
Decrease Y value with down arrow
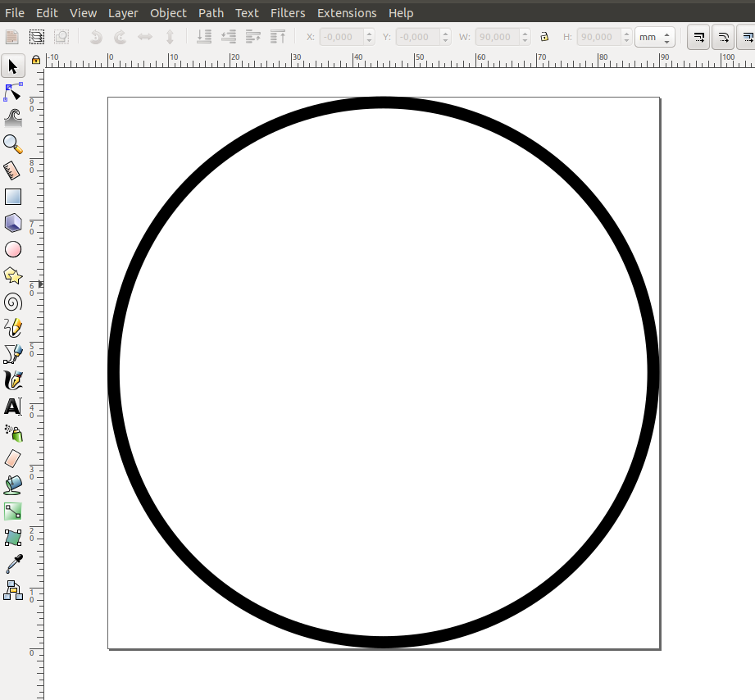(x=445, y=41)
